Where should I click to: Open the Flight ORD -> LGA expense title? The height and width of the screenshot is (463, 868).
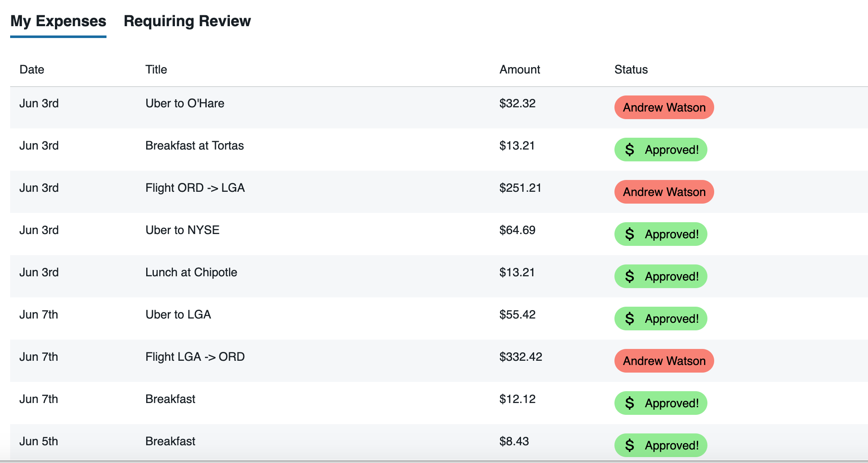pos(195,188)
